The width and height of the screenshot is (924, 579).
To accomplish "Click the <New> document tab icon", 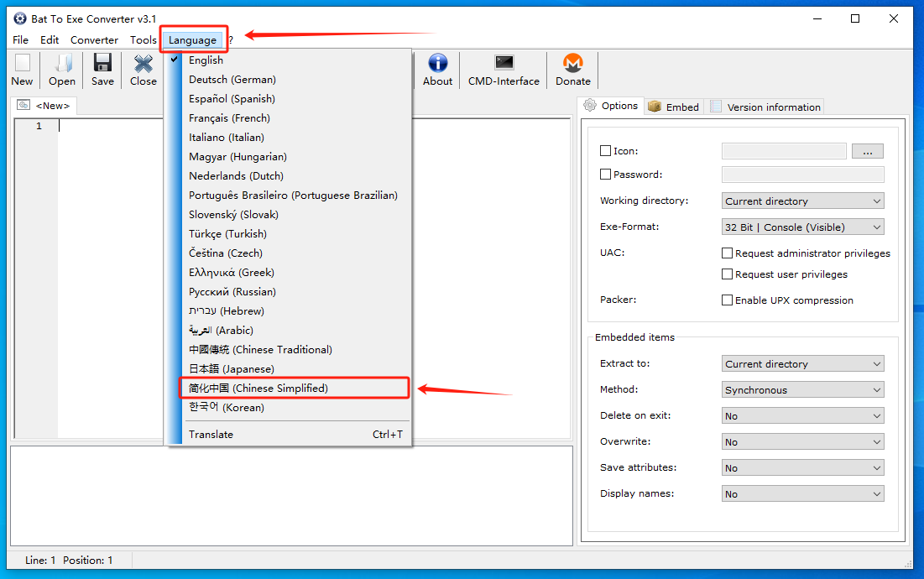I will (23, 105).
